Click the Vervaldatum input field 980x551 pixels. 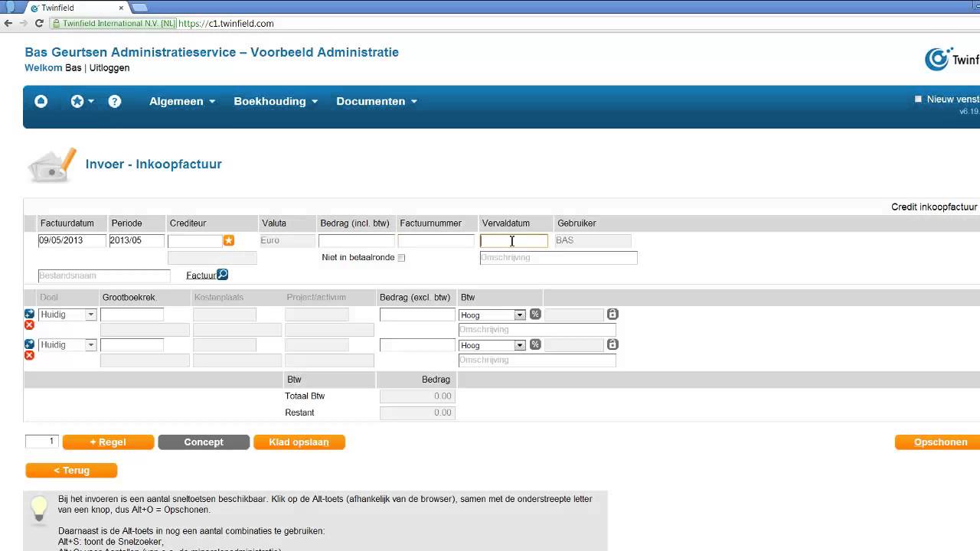click(514, 241)
